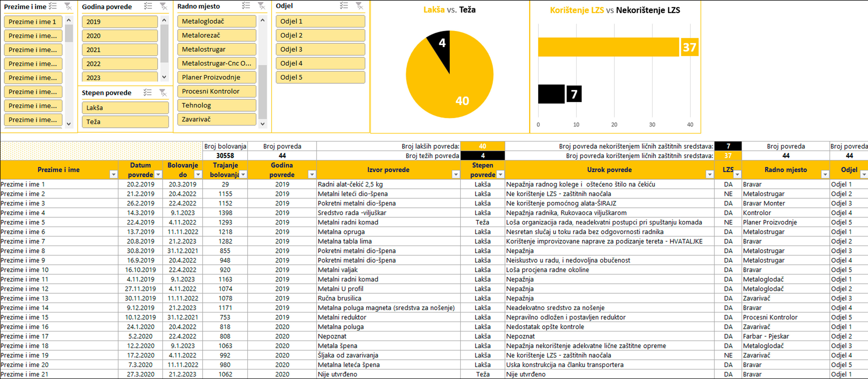Filter Radno mjesto by Zavarivač slicer item
868x379 pixels.
(x=217, y=119)
